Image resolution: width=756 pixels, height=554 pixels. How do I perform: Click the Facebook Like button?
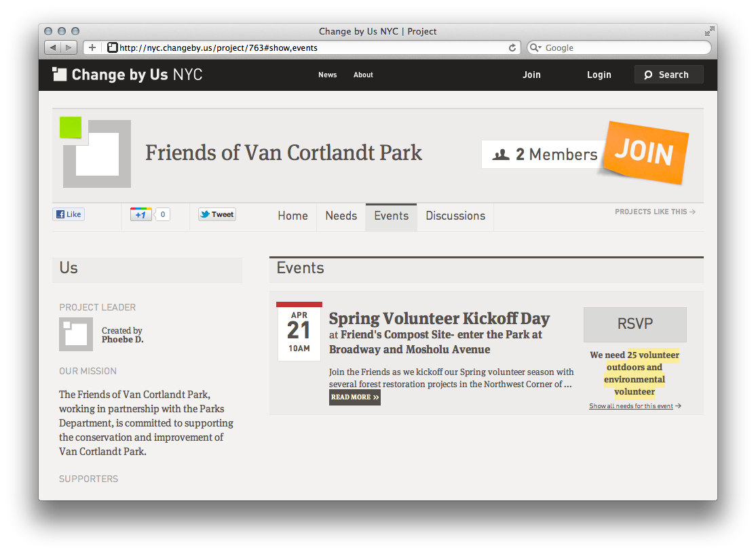(69, 214)
